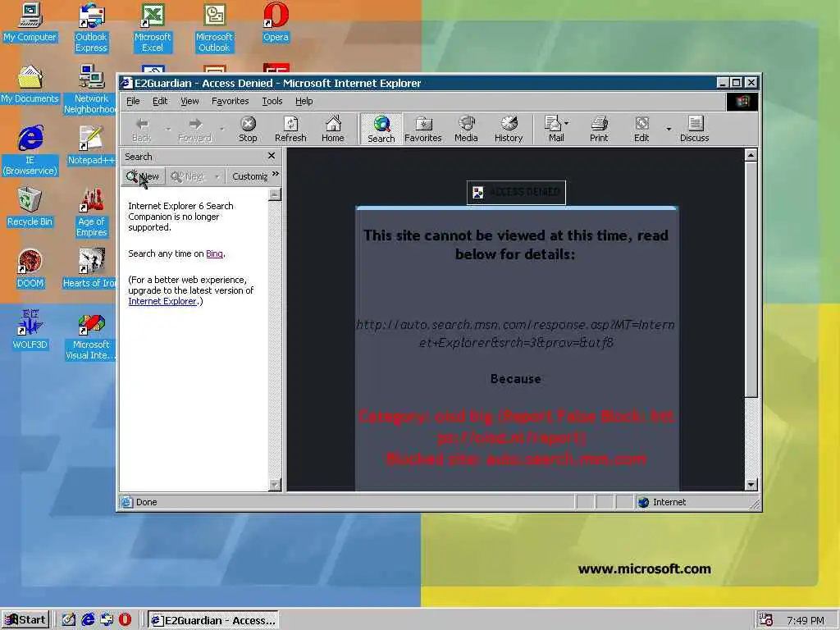
Task: Click the main page vertical scrollbar thumb
Action: (x=751, y=280)
